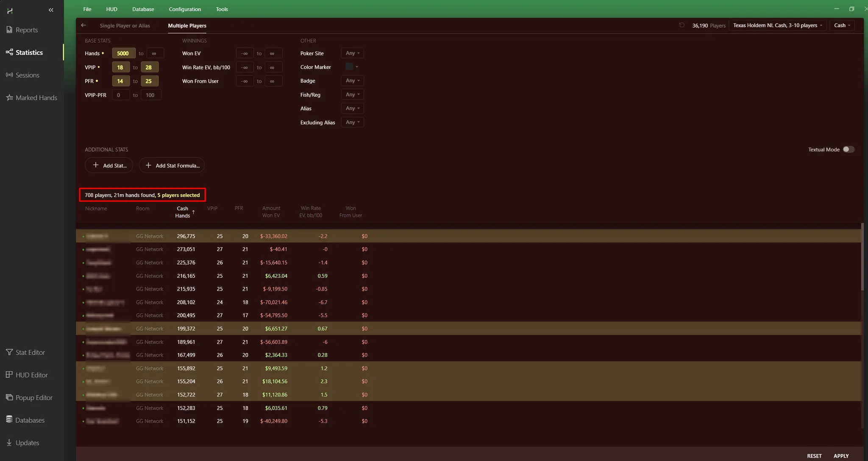Screen dimensions: 868x461
Task: Open the Configuration menu
Action: pyautogui.click(x=185, y=9)
